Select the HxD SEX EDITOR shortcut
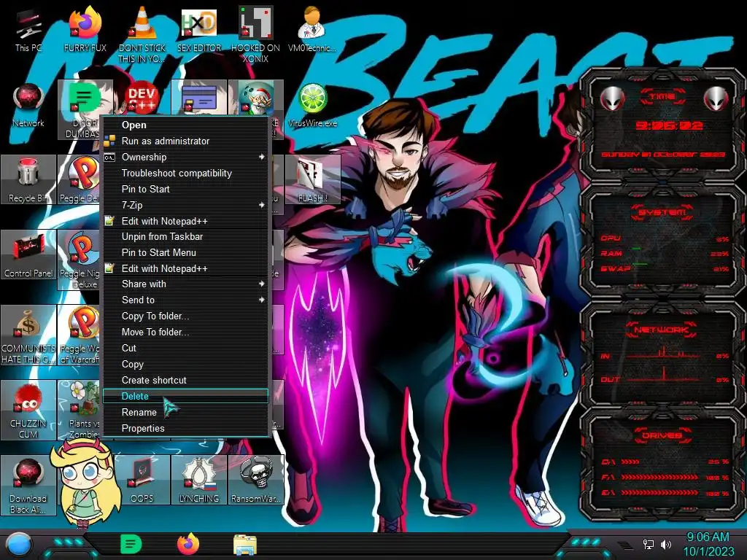 tap(199, 31)
